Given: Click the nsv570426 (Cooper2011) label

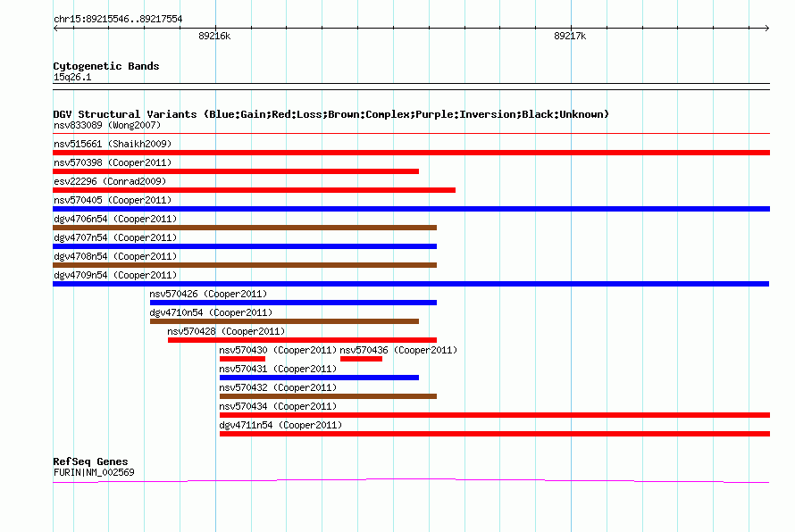Looking at the screenshot, I should coord(208,294).
